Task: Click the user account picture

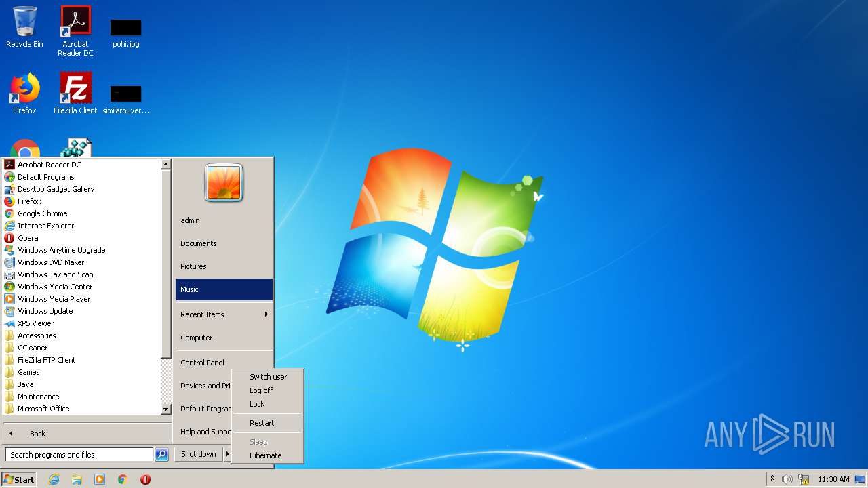Action: [224, 183]
